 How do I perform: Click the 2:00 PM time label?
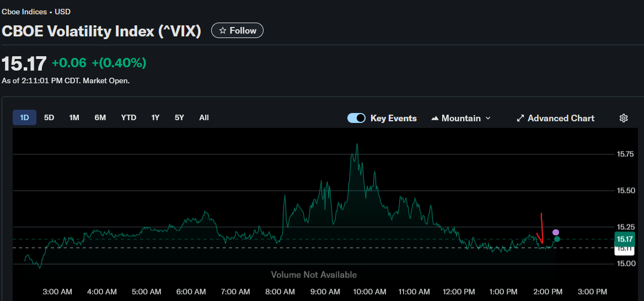(548, 292)
